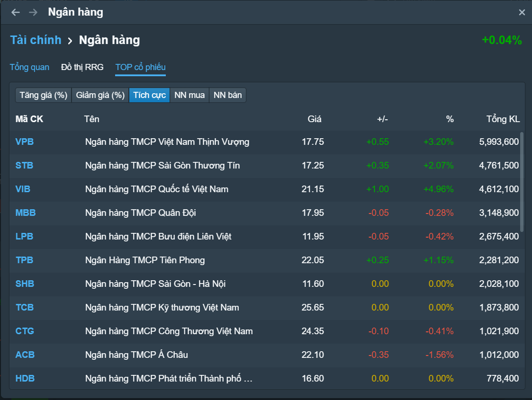Click the TCB price 25.65
This screenshot has height=400, width=532.
click(x=313, y=308)
